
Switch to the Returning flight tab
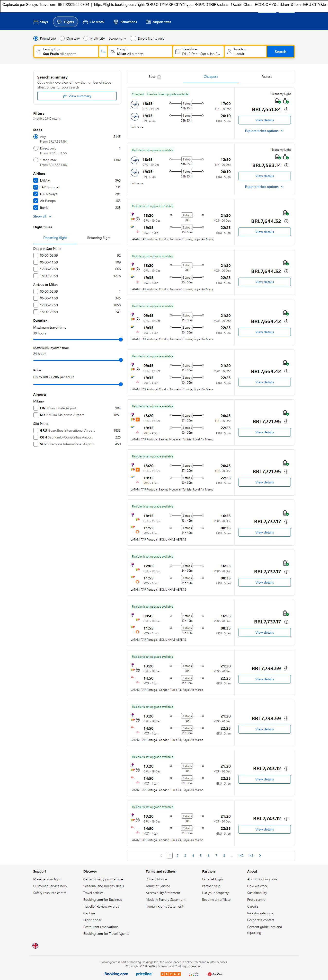click(x=98, y=238)
